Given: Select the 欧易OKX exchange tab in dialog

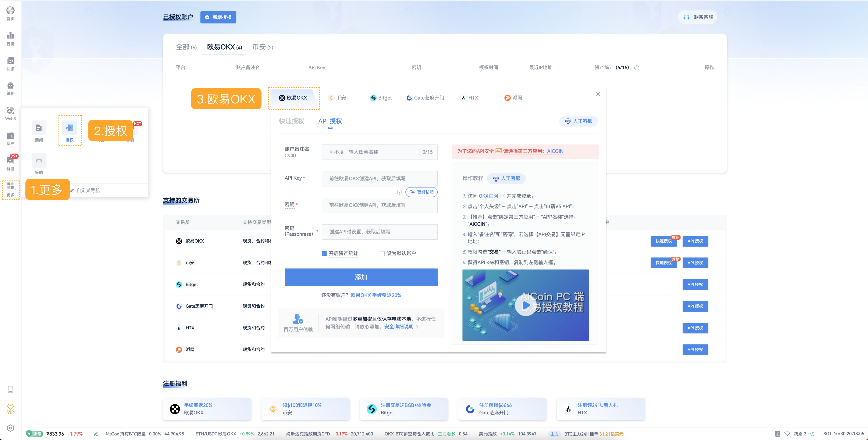Looking at the screenshot, I should pyautogui.click(x=293, y=98).
